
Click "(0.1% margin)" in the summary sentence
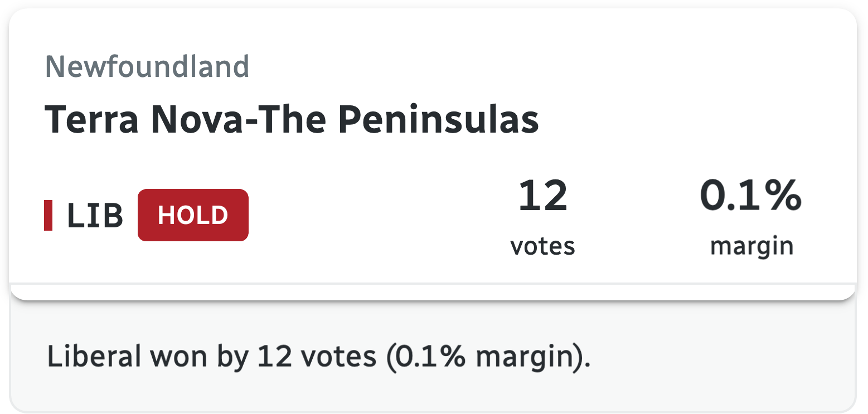(x=487, y=356)
